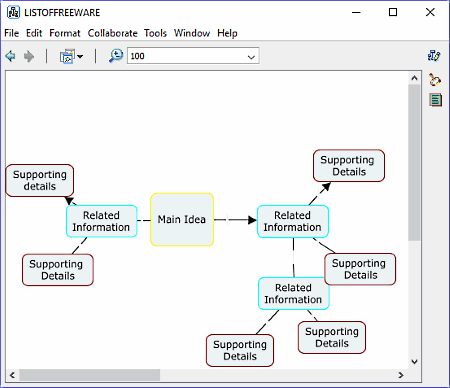The image size is (450, 388).
Task: Open the Tools menu
Action: coord(155,33)
